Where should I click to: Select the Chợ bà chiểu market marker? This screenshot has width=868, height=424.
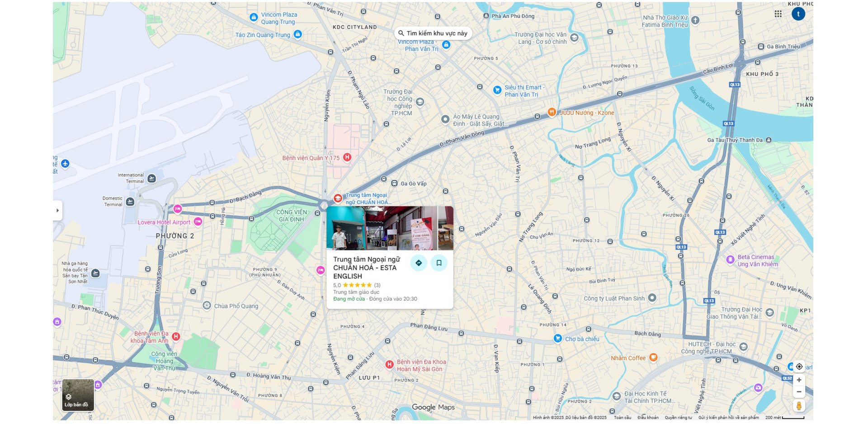[558, 339]
